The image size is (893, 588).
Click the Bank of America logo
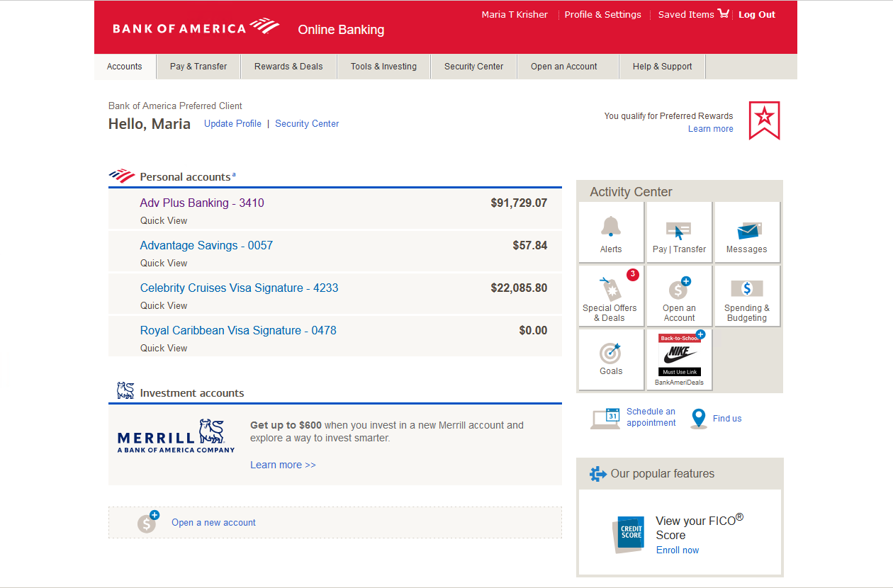click(196, 27)
